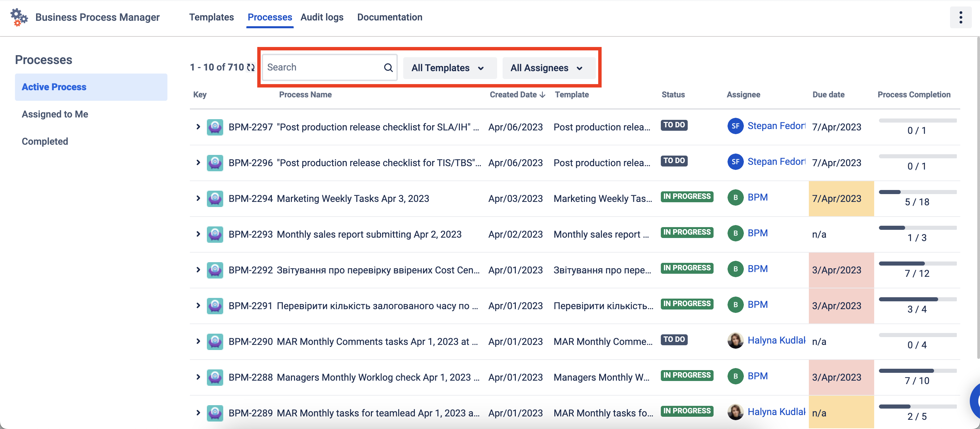The image size is (980, 429).
Task: Open the BPM-2294 process key link
Action: click(250, 198)
